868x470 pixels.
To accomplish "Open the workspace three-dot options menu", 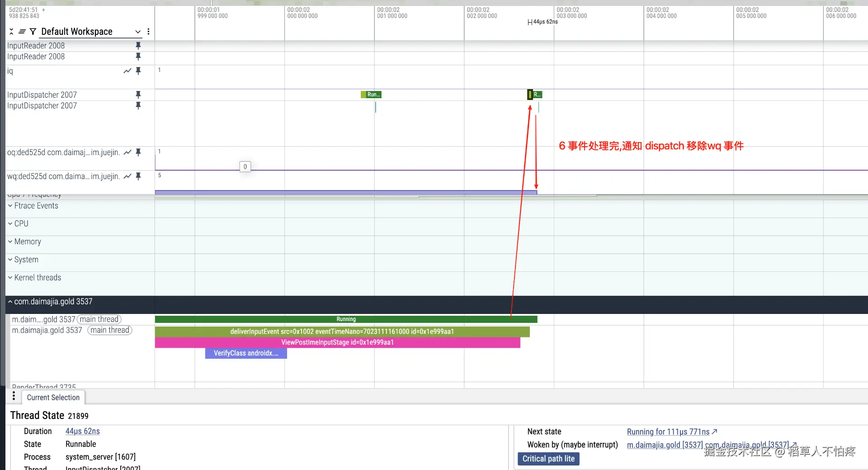I will (x=148, y=32).
